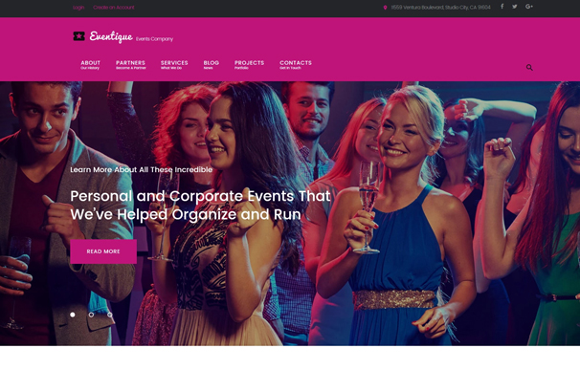Switch to the second slide dot
The image size is (580, 392).
coord(91,315)
